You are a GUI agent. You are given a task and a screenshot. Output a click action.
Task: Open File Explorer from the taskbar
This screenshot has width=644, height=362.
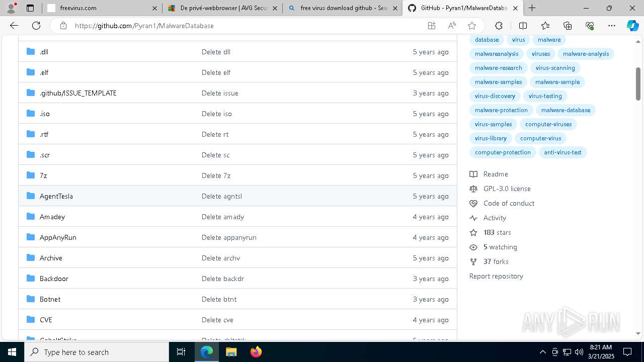click(x=231, y=352)
